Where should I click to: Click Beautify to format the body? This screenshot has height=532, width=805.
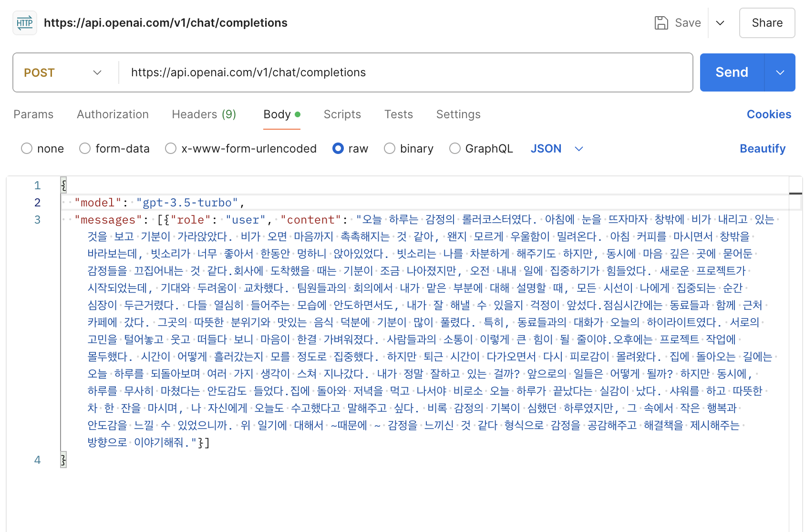762,149
